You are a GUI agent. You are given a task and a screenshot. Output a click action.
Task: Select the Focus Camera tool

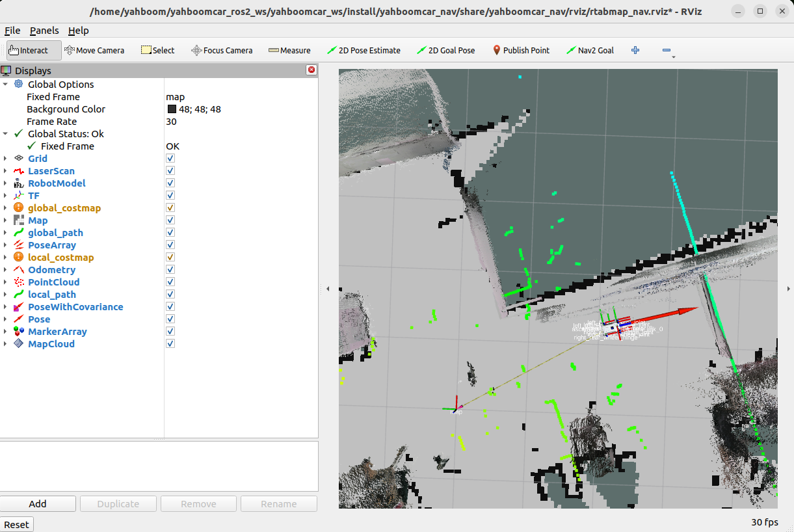coord(222,50)
